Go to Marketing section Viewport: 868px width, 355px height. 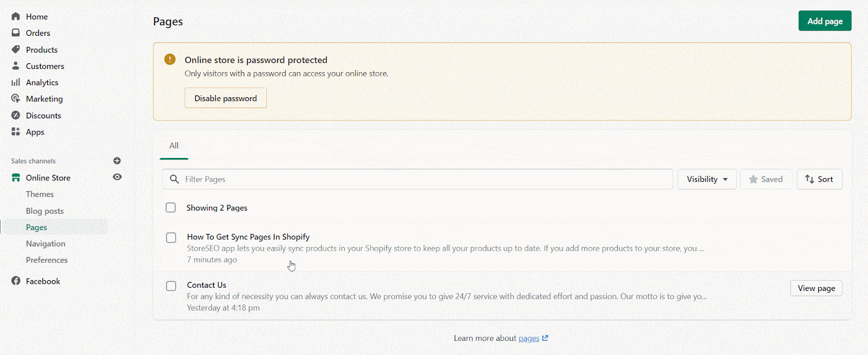click(x=44, y=99)
